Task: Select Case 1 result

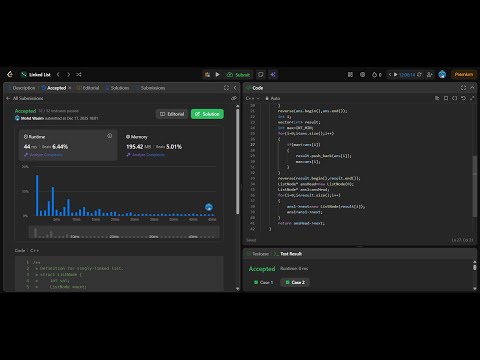Action: [263, 282]
